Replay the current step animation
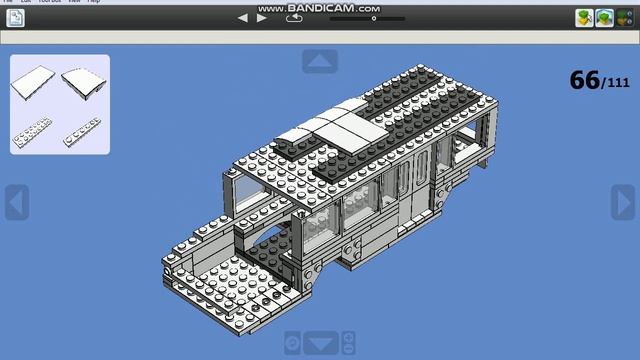640x360 pixels. click(294, 18)
